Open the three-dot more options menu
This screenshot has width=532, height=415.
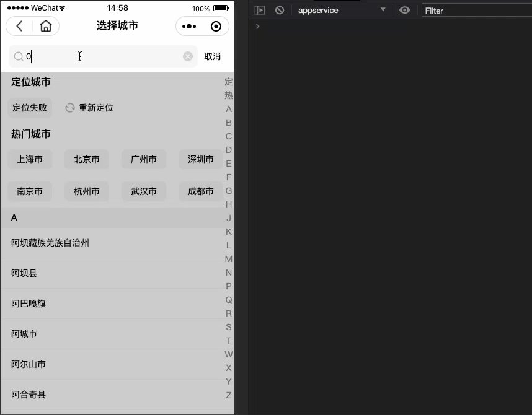188,26
